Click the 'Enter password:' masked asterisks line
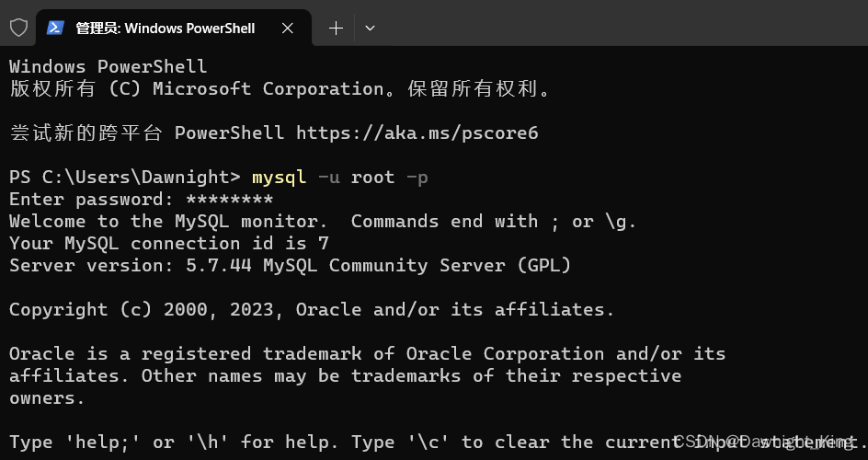Image resolution: width=868 pixels, height=460 pixels. pyautogui.click(x=142, y=200)
